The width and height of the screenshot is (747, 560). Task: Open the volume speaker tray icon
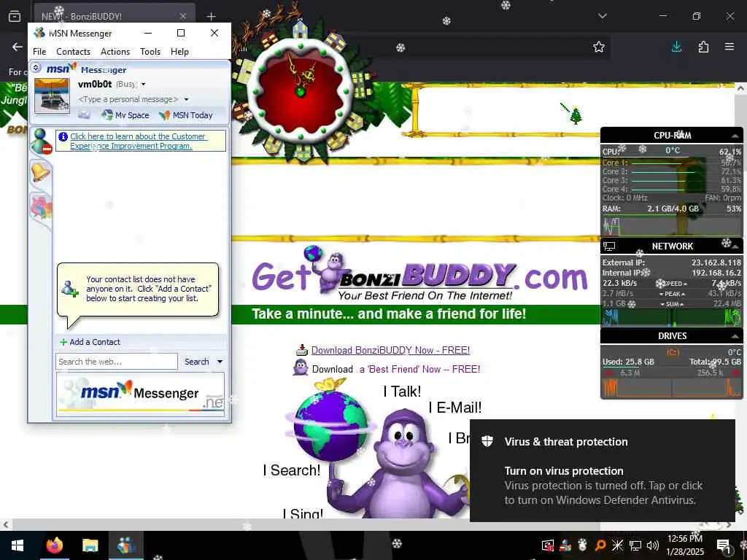[x=653, y=545]
